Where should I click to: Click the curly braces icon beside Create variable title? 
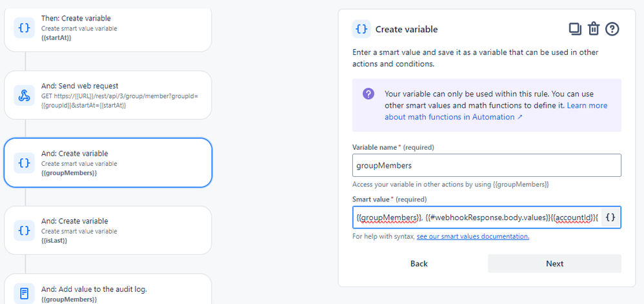point(361,29)
